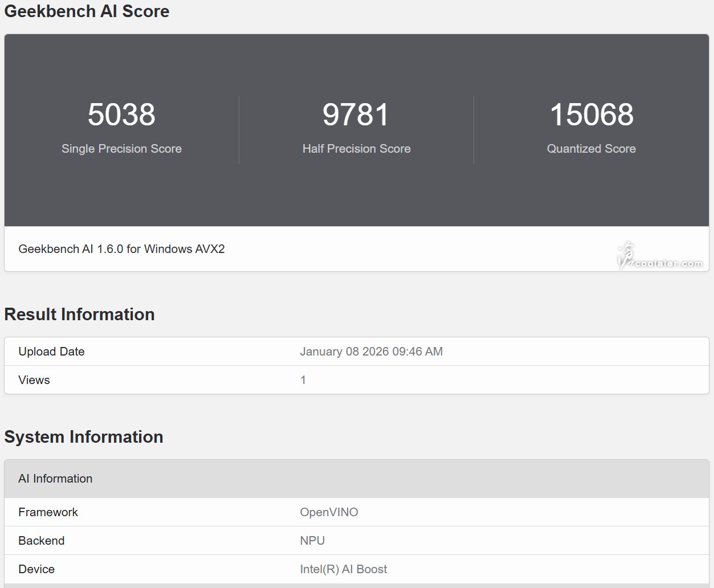Screen dimensions: 714x588
Task: Click the 9781 half precision score number
Action: pos(356,115)
